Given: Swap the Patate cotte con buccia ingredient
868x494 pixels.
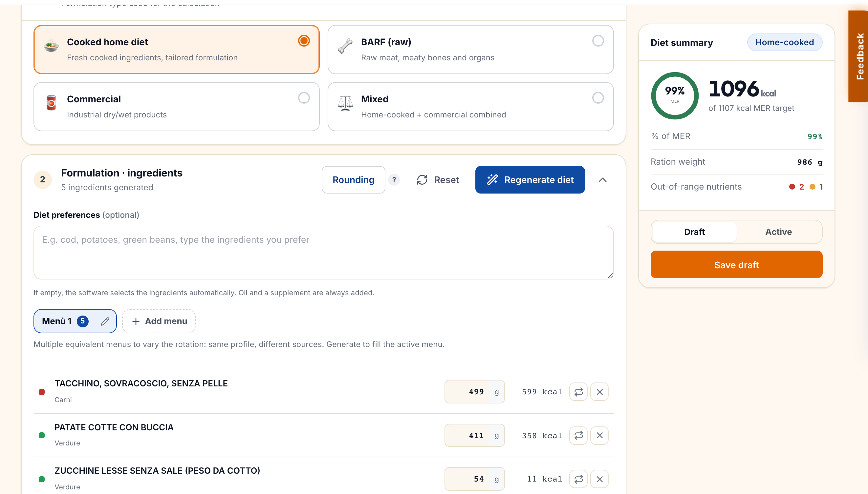Looking at the screenshot, I should (x=578, y=435).
